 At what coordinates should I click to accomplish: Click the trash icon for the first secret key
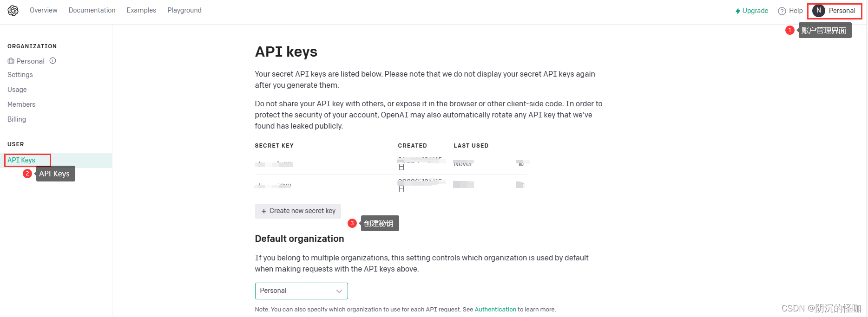click(521, 164)
